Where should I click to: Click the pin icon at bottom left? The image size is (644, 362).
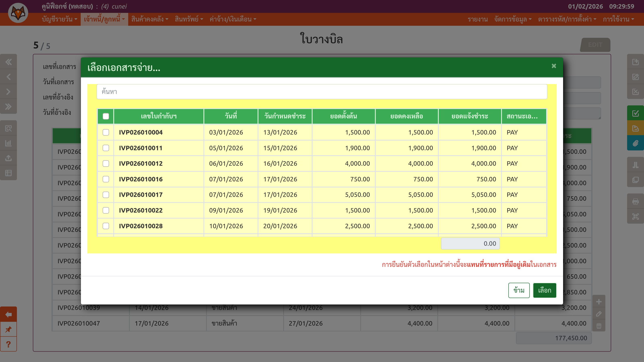8,329
